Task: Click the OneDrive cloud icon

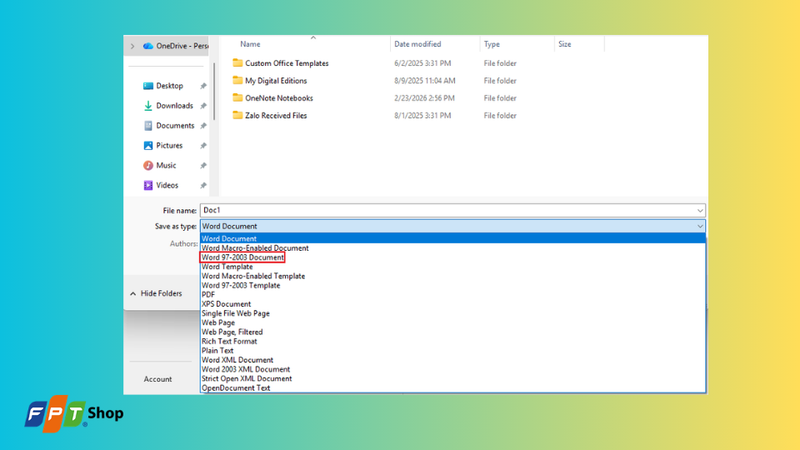Action: 148,46
